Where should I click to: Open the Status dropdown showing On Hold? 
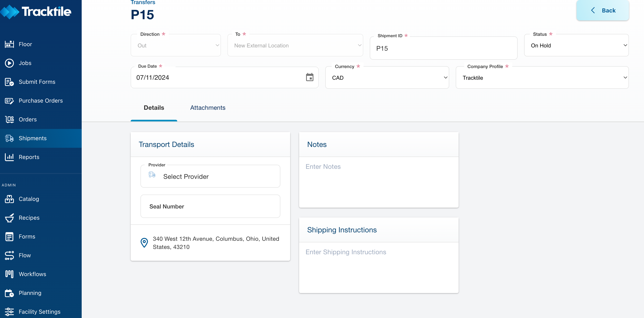point(576,46)
